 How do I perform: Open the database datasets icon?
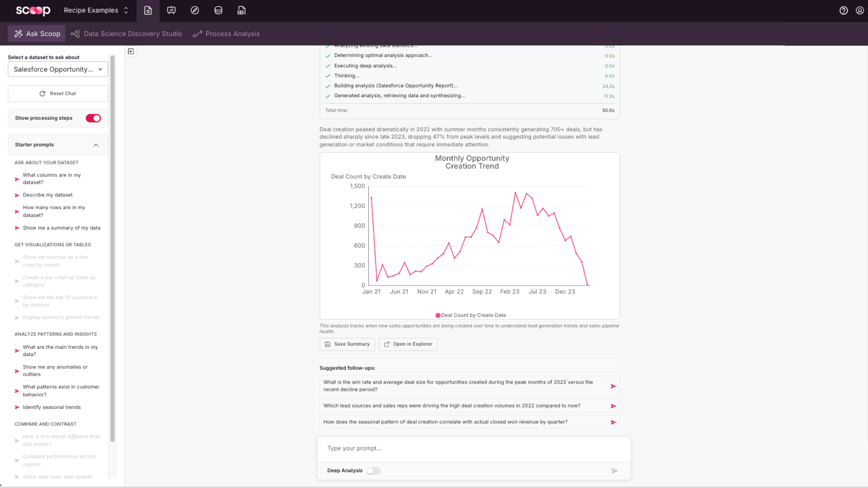[218, 10]
